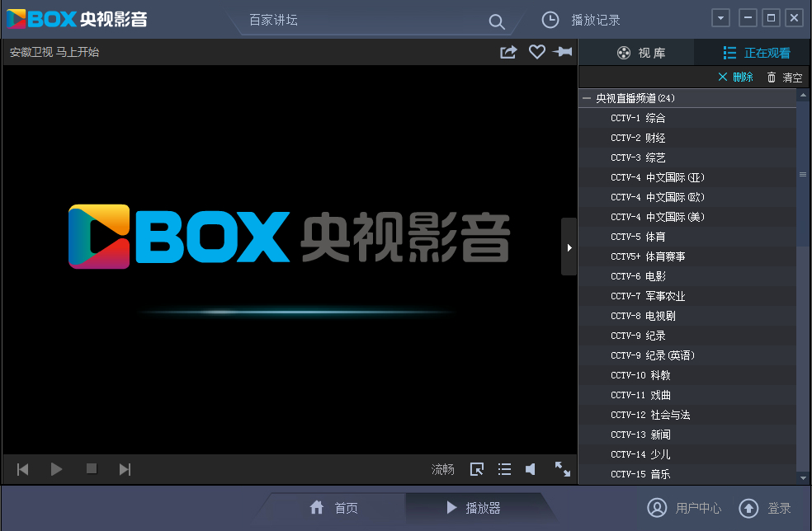Select CCTV-4 中文国际 (亚) channel
The height and width of the screenshot is (531, 812).
tap(687, 177)
